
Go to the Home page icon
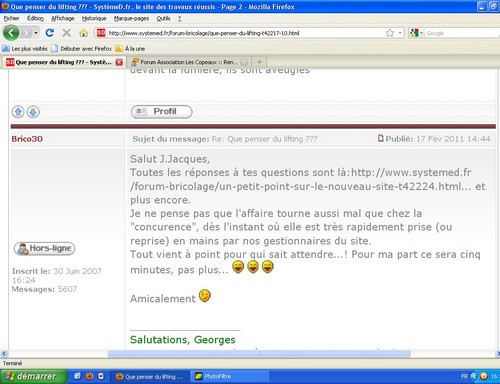[x=83, y=33]
